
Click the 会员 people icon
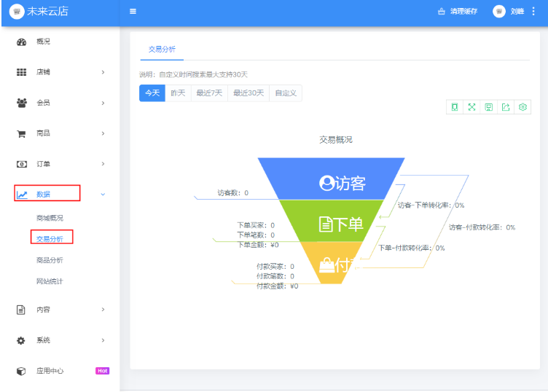pyautogui.click(x=21, y=103)
